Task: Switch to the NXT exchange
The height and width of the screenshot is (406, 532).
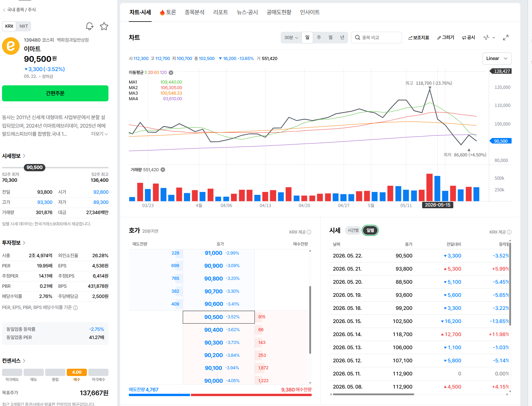Action: 24,26
